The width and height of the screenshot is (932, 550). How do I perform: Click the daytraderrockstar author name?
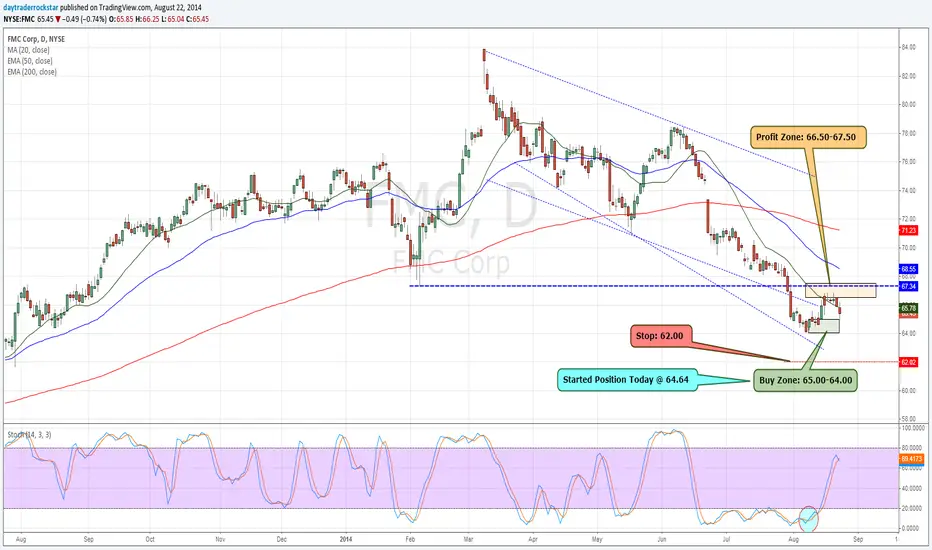pos(30,8)
